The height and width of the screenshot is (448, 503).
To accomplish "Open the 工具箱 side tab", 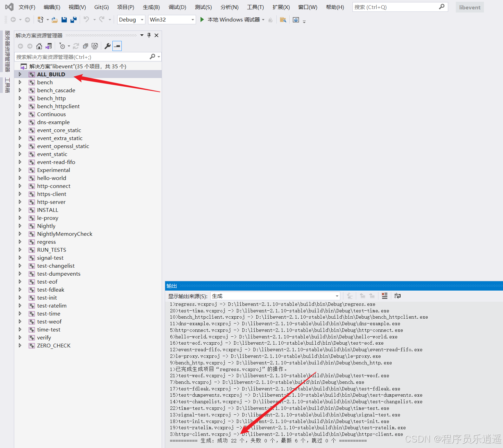I will 7,85.
